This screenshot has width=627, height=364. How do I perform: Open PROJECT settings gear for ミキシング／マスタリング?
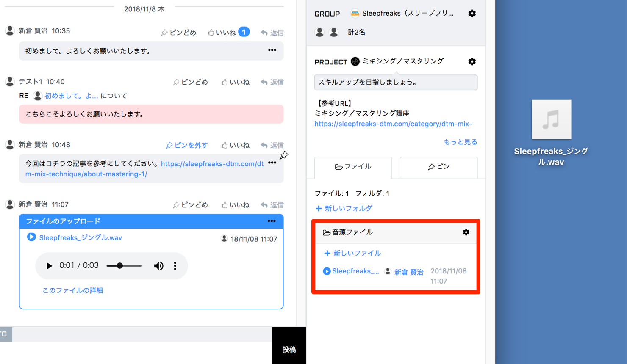472,61
